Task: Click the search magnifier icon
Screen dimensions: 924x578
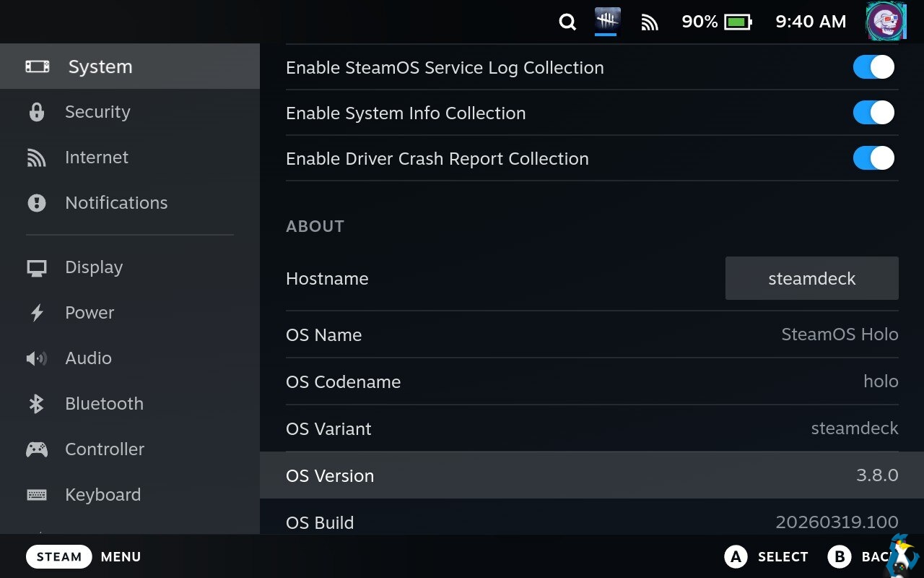Action: click(567, 22)
